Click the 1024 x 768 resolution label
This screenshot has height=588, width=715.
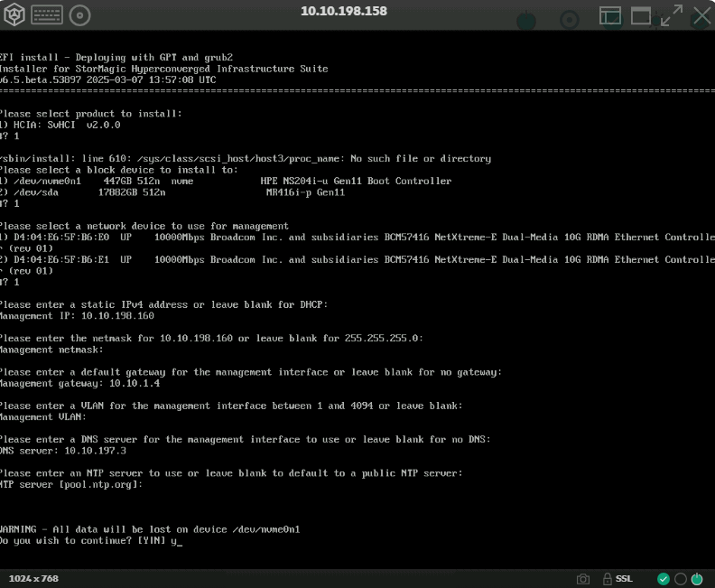(33, 578)
